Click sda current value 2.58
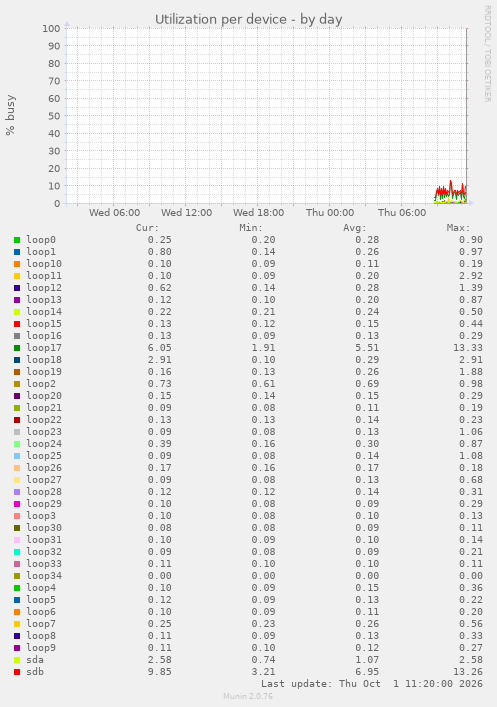This screenshot has width=497, height=707. pos(160,660)
